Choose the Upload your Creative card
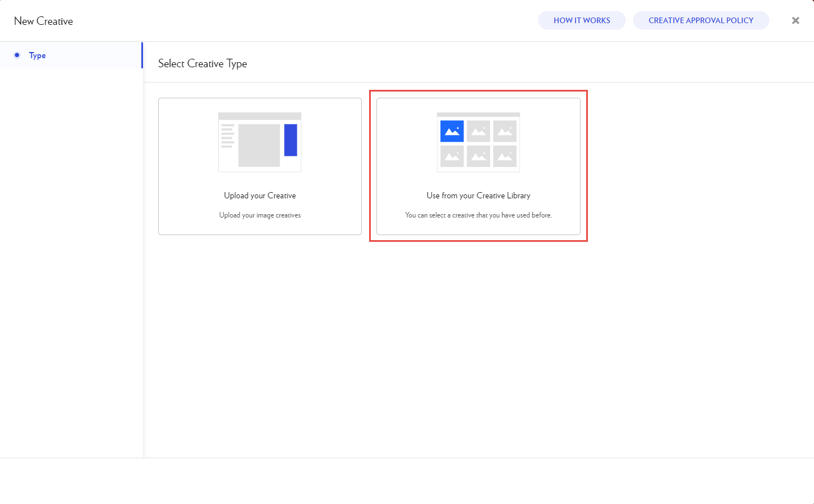This screenshot has width=814, height=504. coord(260,166)
